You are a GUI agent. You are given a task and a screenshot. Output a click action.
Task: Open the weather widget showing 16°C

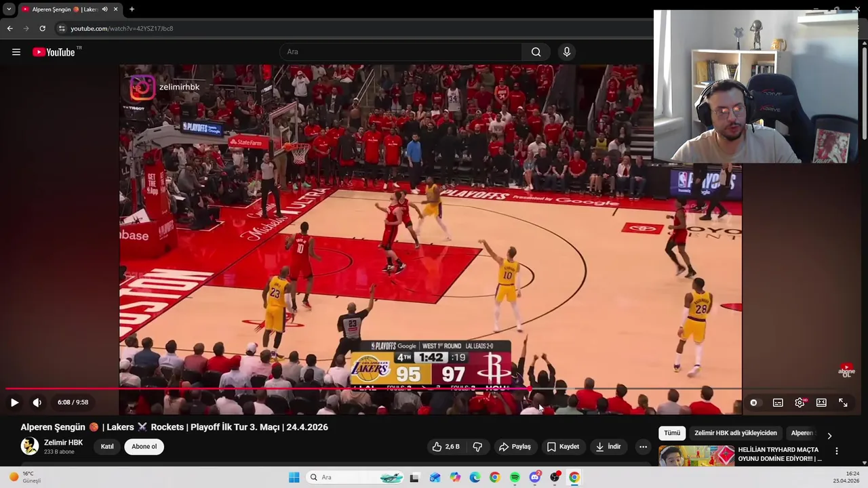[x=26, y=477]
